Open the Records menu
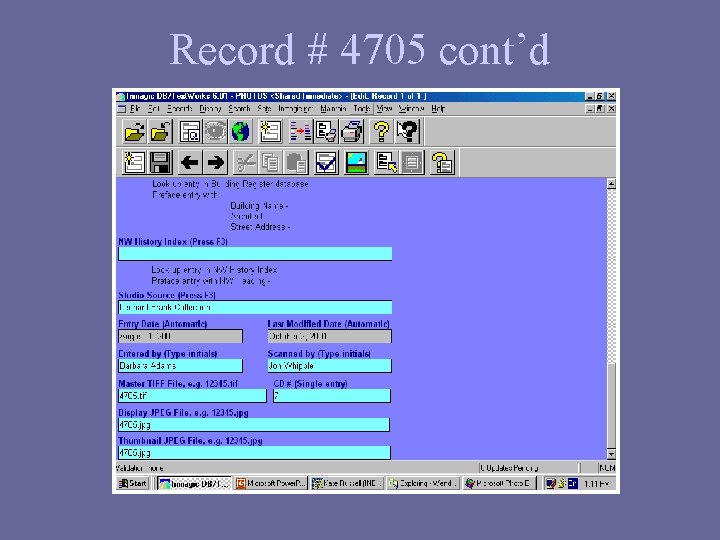The height and width of the screenshot is (540, 720). pyautogui.click(x=179, y=109)
